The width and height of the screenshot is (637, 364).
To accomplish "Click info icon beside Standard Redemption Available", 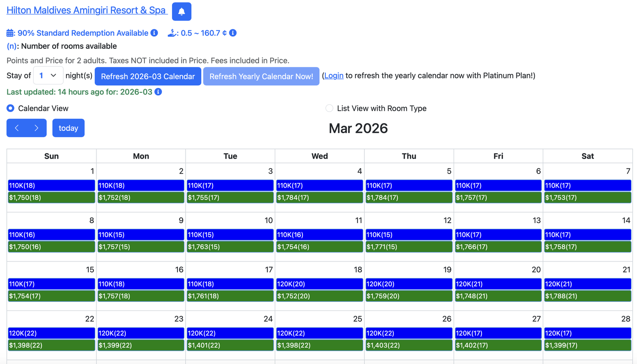I will 154,33.
